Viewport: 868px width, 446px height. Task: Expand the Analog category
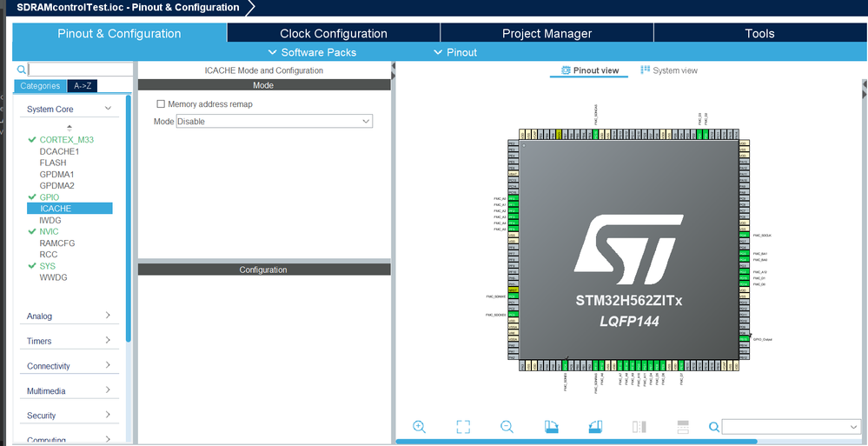pos(108,316)
